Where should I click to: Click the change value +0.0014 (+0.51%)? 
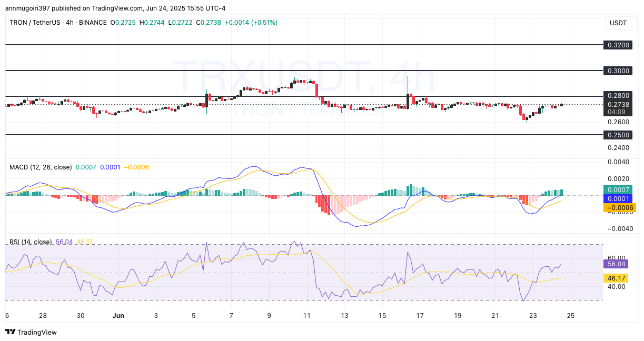click(251, 23)
